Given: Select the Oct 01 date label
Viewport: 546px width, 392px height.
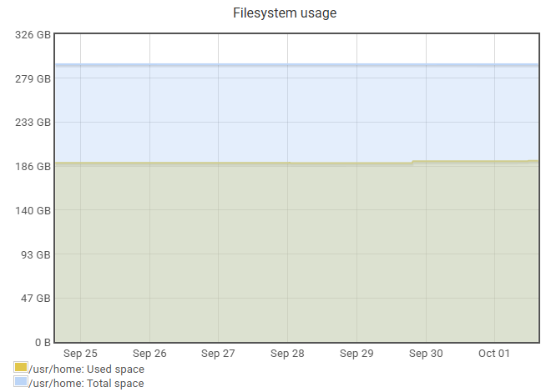Looking at the screenshot, I should [x=494, y=354].
